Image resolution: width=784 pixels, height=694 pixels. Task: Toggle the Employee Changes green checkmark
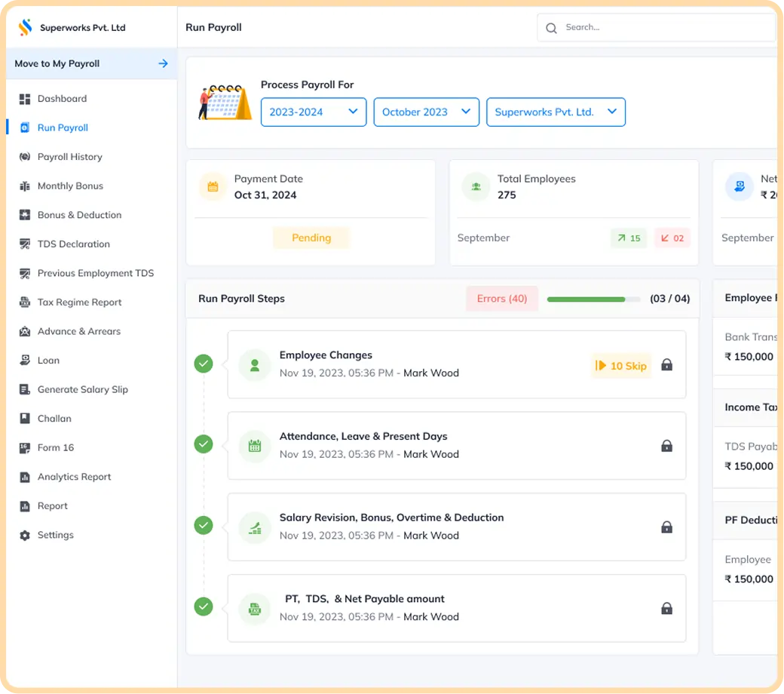click(204, 364)
